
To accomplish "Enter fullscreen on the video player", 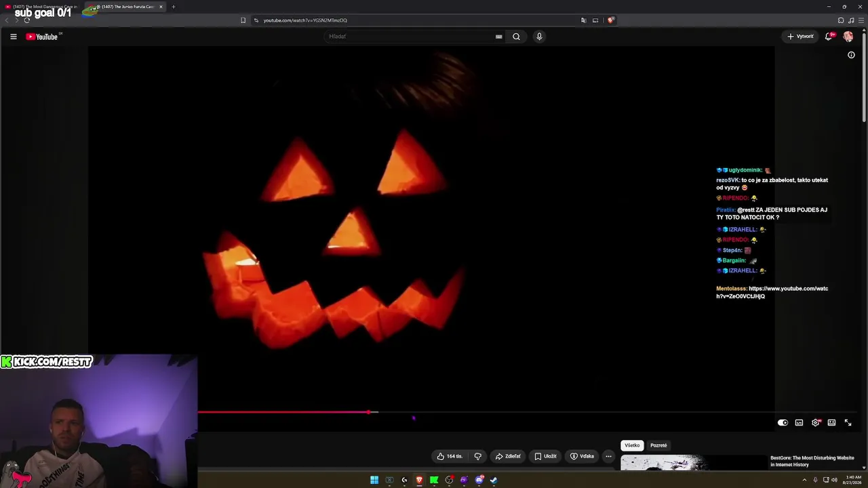I will pyautogui.click(x=848, y=423).
